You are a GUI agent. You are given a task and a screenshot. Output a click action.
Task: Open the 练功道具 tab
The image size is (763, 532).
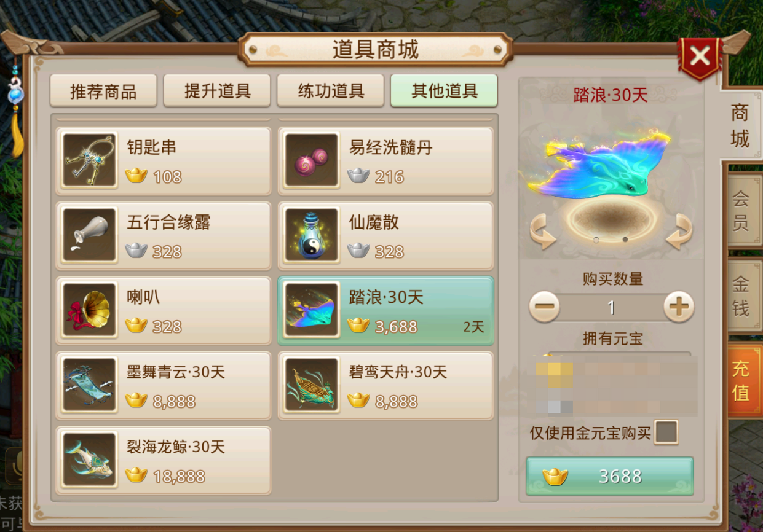click(x=331, y=91)
